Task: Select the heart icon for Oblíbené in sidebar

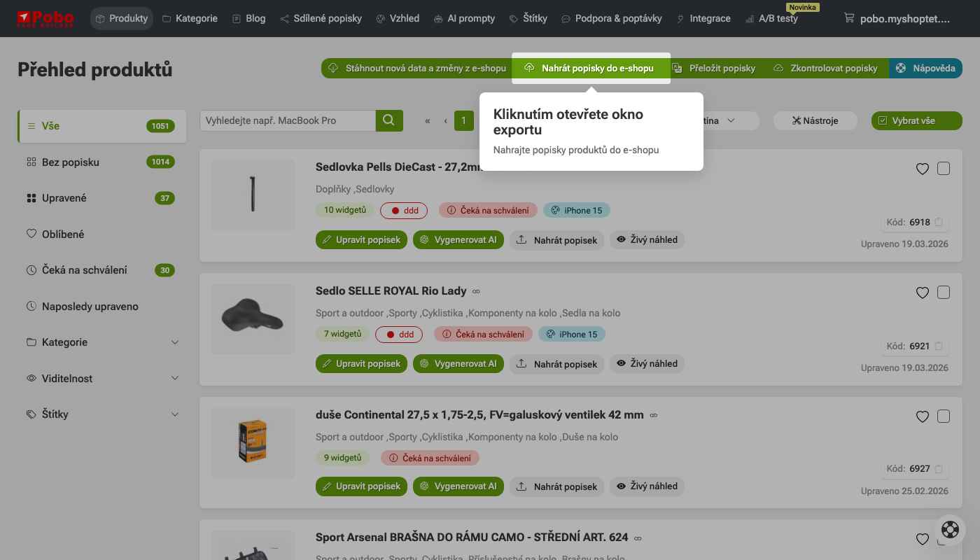Action: tap(31, 234)
